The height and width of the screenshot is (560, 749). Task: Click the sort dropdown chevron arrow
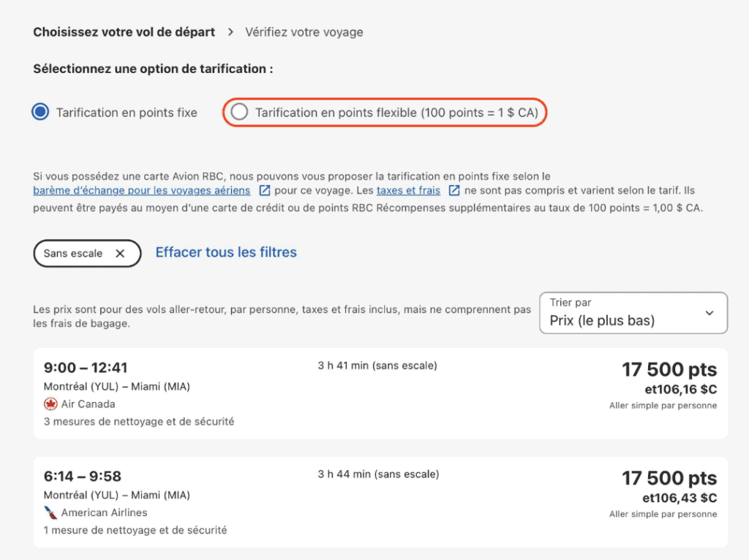point(709,313)
